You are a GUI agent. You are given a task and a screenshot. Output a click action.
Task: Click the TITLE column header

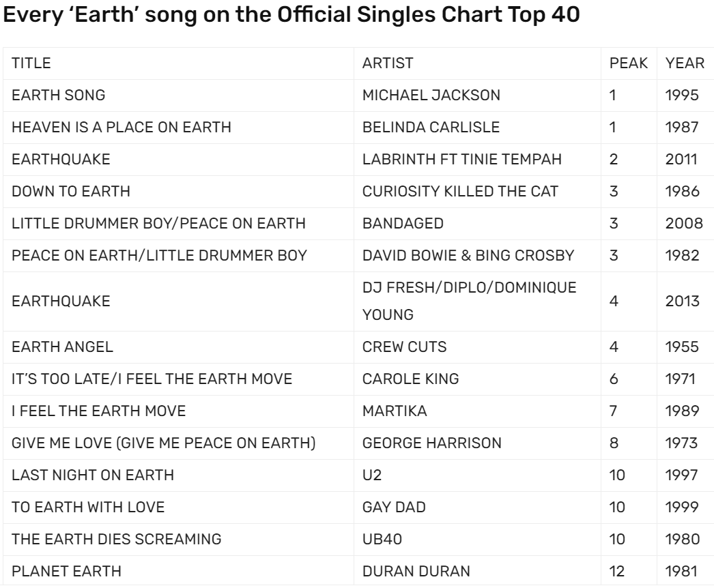31,63
